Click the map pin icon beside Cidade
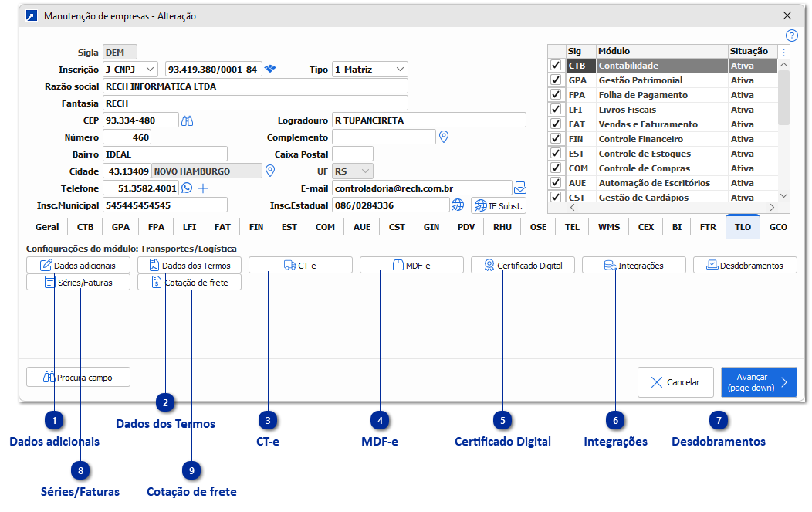This screenshot has height=512, width=812. [x=270, y=171]
